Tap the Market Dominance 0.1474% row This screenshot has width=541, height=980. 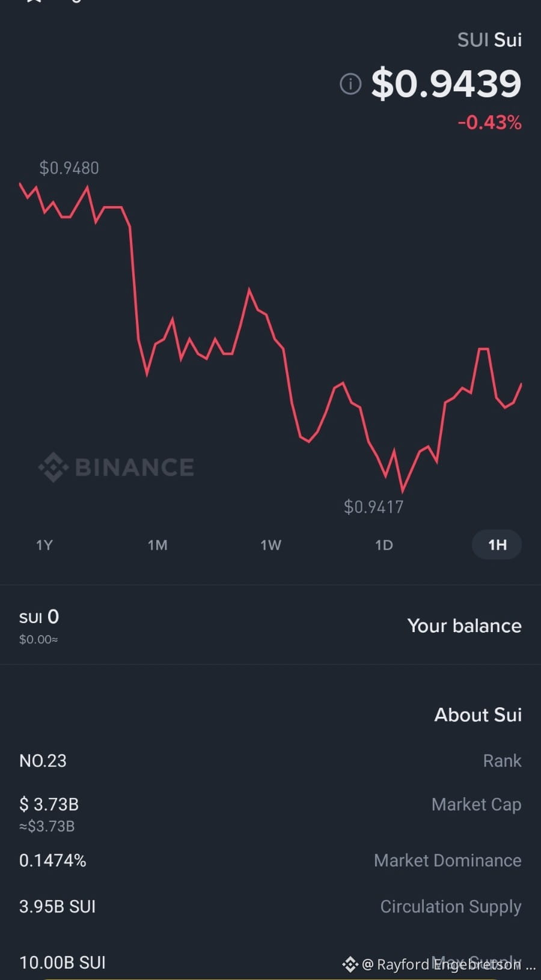(x=270, y=860)
